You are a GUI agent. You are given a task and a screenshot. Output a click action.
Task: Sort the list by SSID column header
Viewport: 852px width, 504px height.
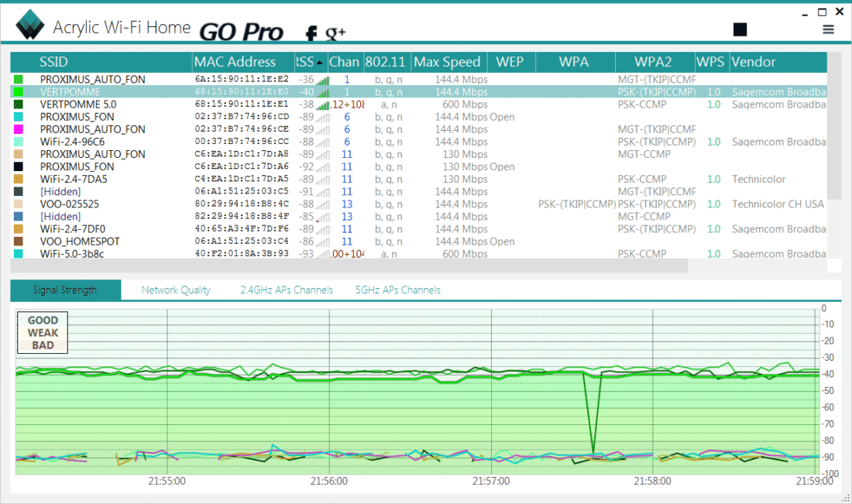tap(101, 62)
